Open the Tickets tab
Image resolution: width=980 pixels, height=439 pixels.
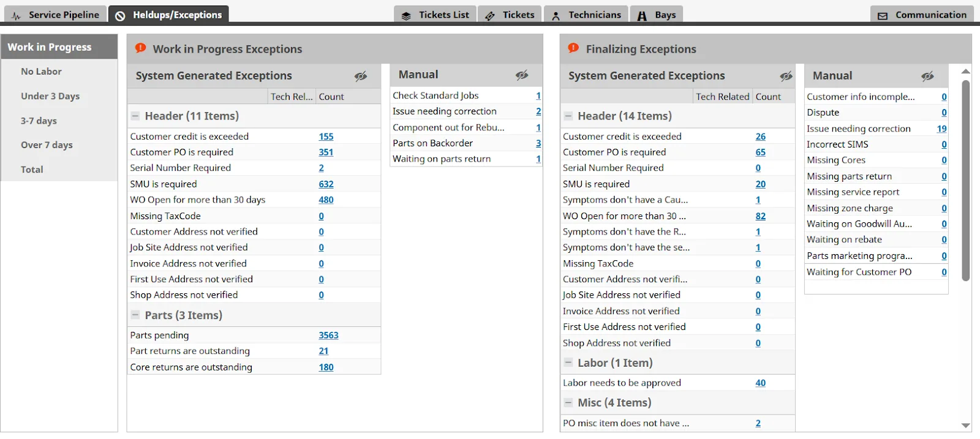coord(511,15)
